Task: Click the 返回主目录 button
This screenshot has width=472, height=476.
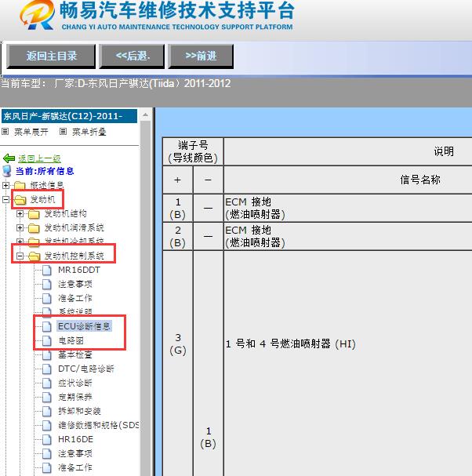Action: tap(51, 56)
